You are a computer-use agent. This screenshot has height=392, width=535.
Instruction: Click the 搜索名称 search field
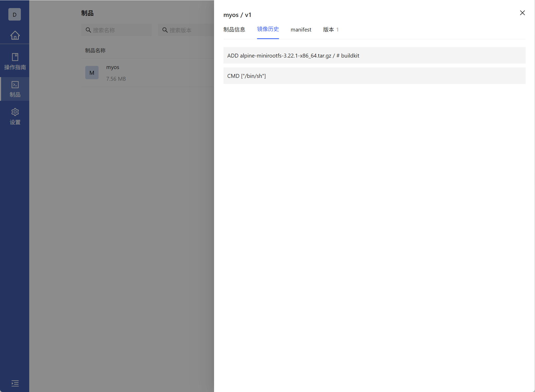(x=120, y=30)
